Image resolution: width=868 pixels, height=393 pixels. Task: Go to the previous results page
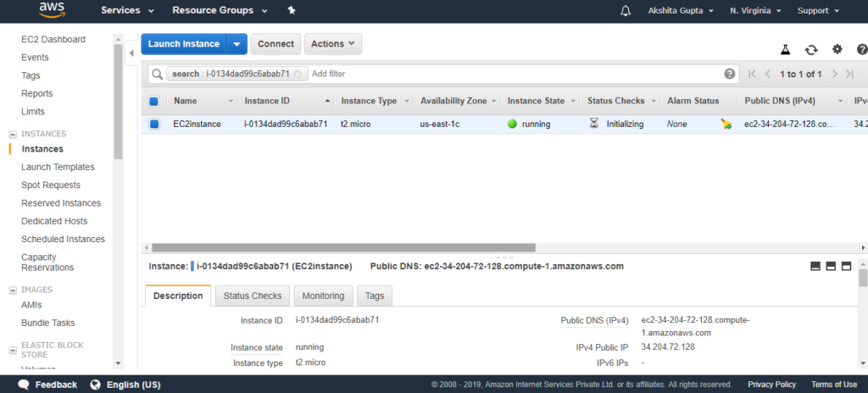[767, 74]
